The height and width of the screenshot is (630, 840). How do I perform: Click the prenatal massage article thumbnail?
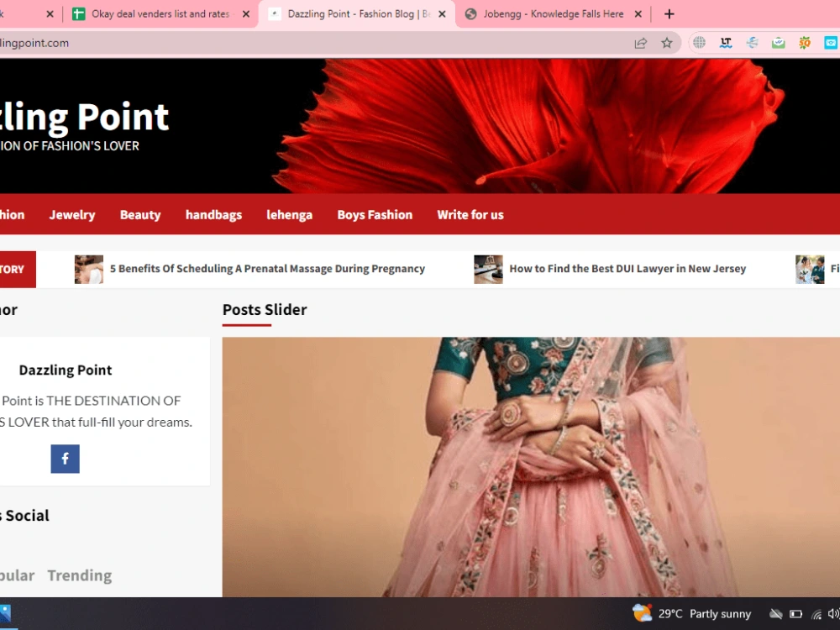click(89, 270)
